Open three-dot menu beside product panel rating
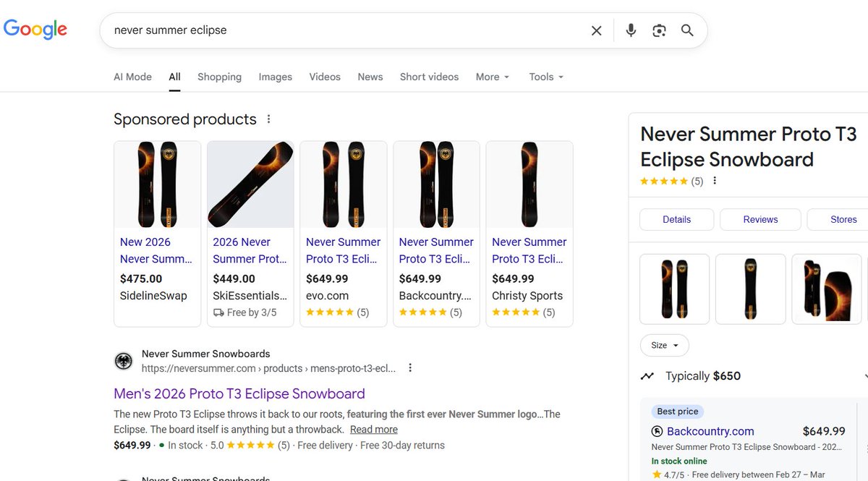 click(x=715, y=181)
